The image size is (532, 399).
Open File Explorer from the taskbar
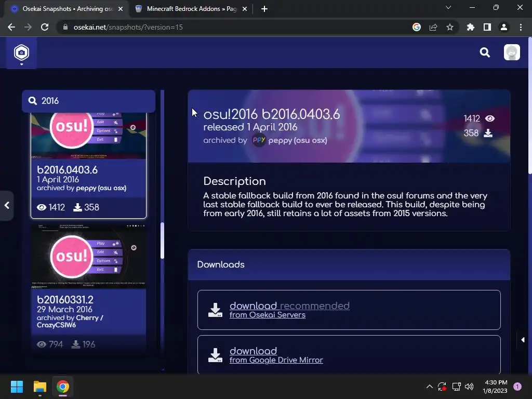39,387
